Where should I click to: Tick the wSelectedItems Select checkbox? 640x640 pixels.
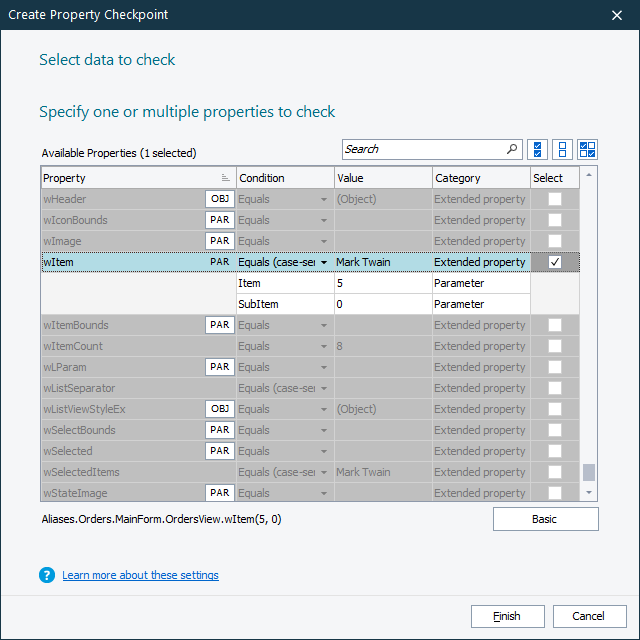tap(555, 472)
